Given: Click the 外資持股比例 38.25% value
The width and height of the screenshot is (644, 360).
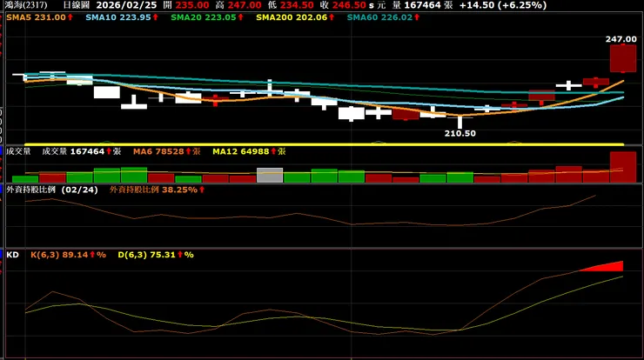Looking at the screenshot, I should [x=157, y=190].
